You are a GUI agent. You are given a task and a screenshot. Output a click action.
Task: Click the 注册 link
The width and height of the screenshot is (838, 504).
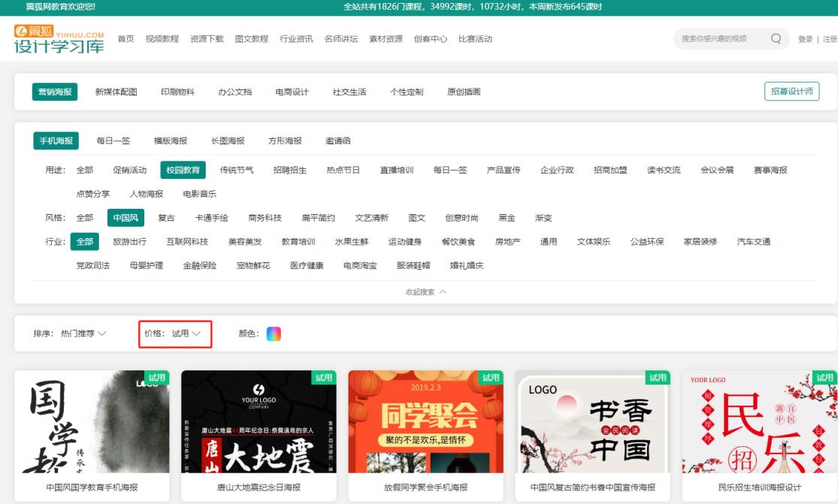pos(830,39)
